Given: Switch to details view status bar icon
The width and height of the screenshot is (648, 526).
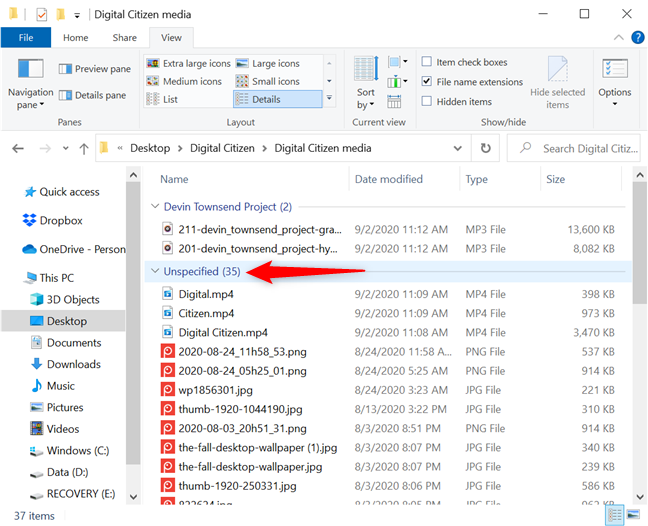Looking at the screenshot, I should coord(615,515).
